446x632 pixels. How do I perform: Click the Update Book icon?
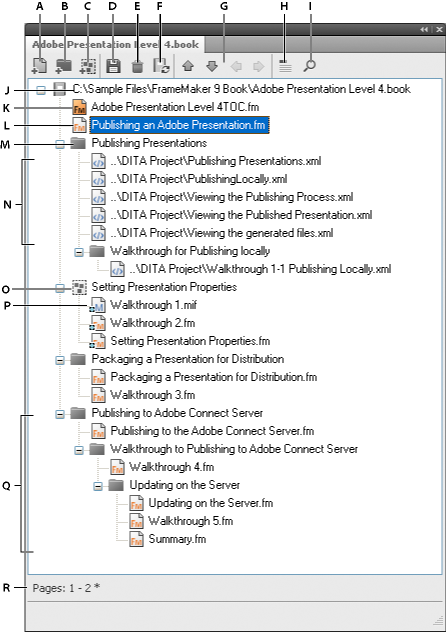[162, 66]
